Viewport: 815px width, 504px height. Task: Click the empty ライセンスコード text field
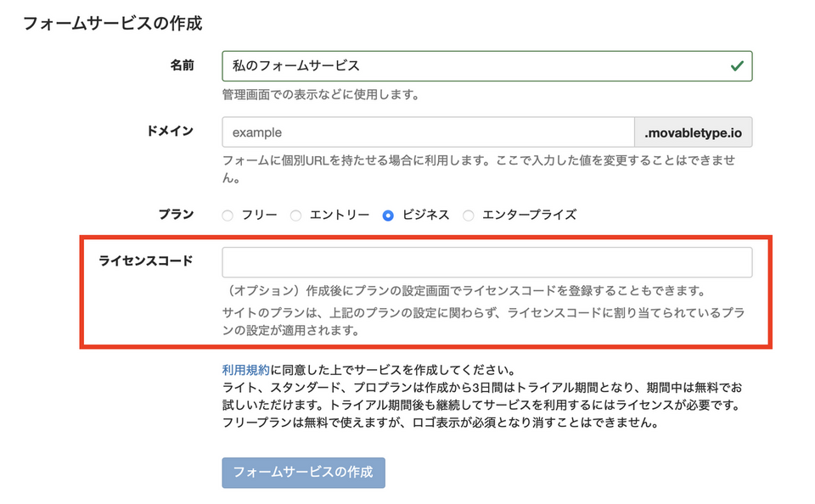pyautogui.click(x=486, y=262)
